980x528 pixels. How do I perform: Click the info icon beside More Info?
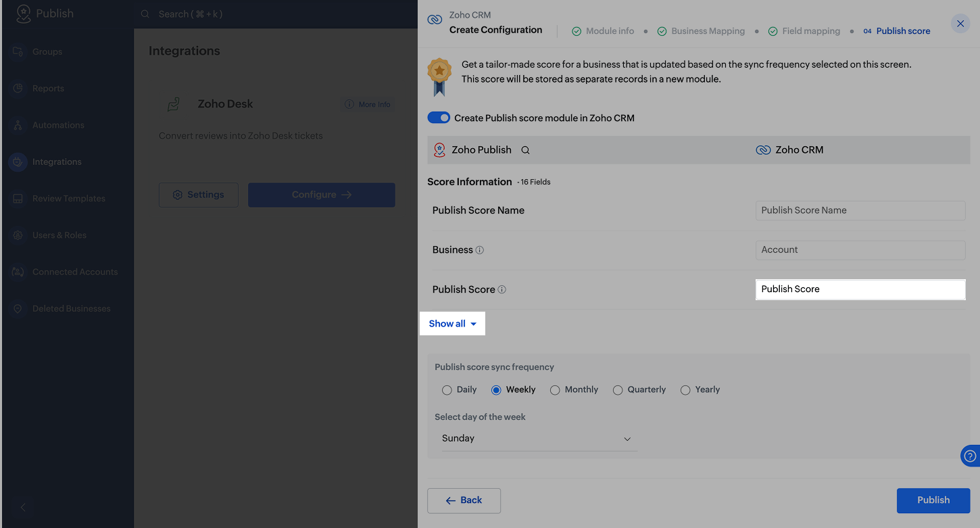pos(349,105)
